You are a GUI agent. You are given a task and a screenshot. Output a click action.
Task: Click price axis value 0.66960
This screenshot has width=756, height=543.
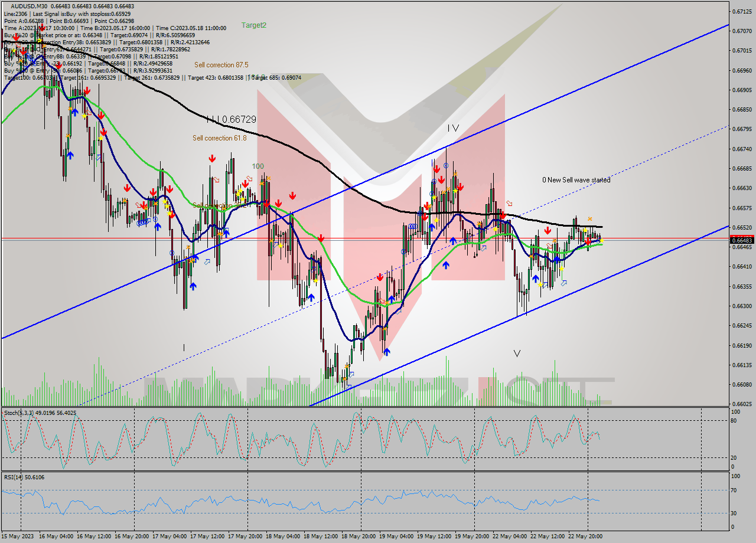pyautogui.click(x=741, y=70)
